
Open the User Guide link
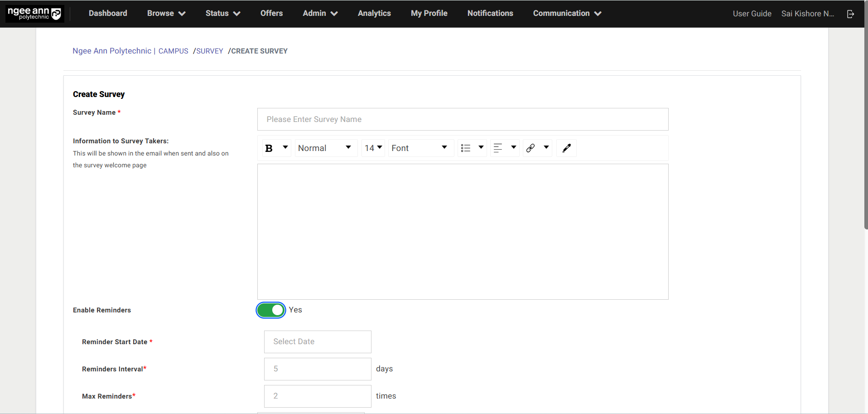752,14
